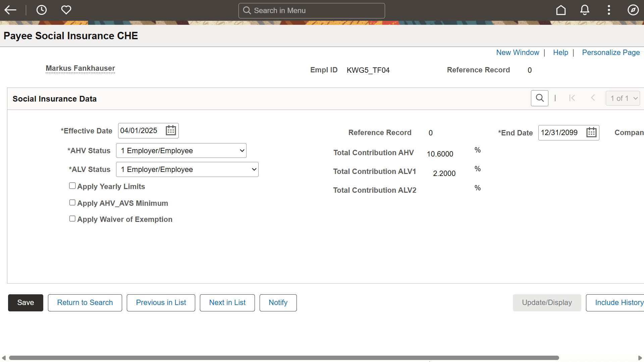Click the Markus Fankhauser name link
644x362 pixels.
click(x=80, y=68)
